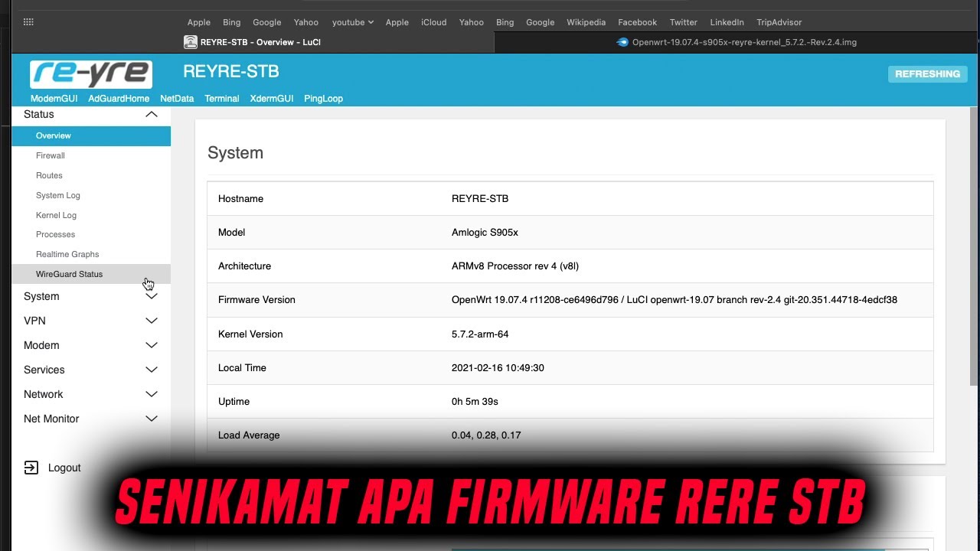Select Overview in the Status menu
The image size is (980, 551).
click(91, 135)
